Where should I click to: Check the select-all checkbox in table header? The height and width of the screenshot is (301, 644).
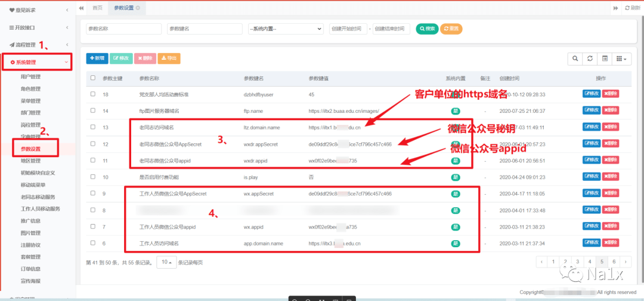pos(93,78)
